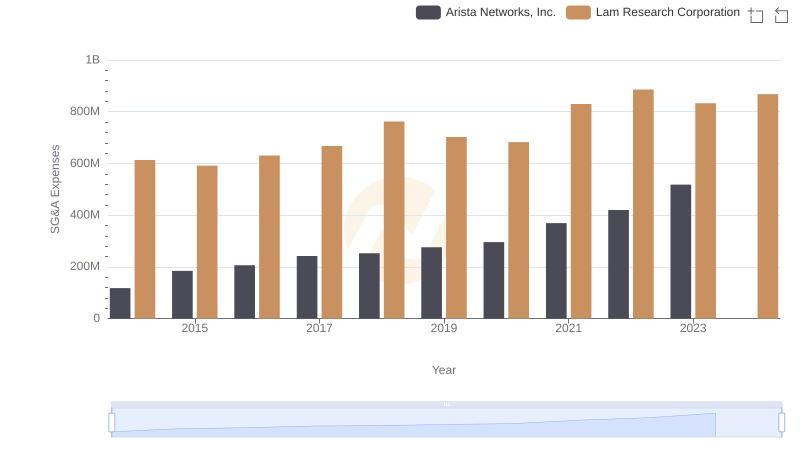Select the Lam Research bar for 2016
800x461 pixels.
point(269,237)
